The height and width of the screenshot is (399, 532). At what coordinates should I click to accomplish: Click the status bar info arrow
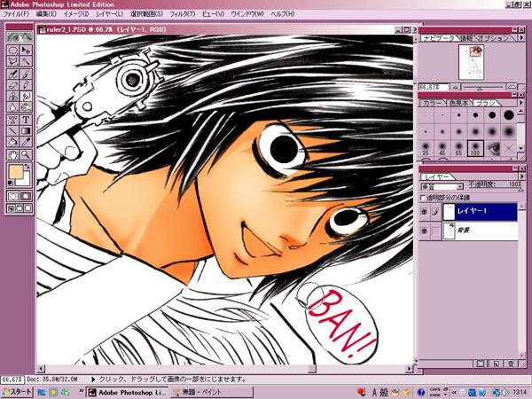94,379
